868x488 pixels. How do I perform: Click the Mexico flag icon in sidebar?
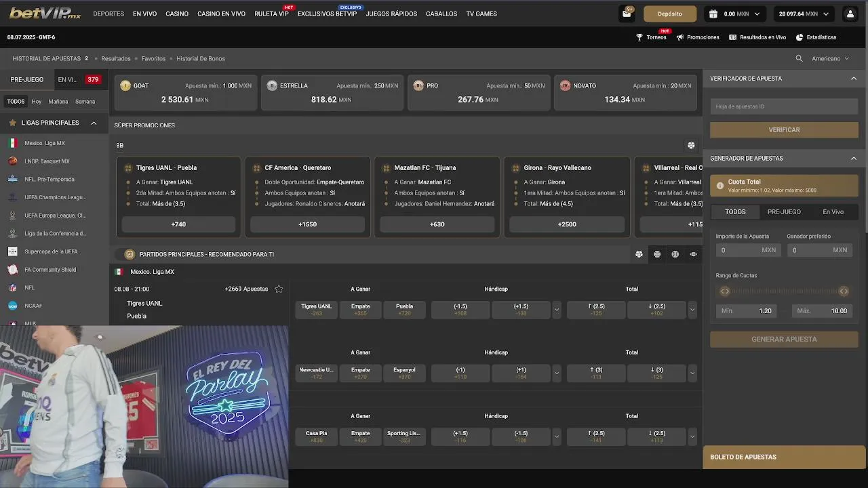(x=12, y=143)
